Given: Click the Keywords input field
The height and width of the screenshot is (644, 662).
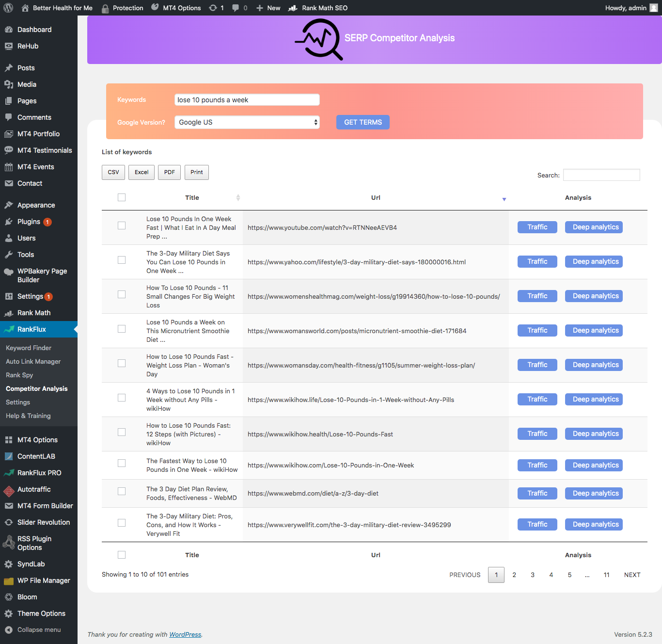Looking at the screenshot, I should pyautogui.click(x=247, y=100).
